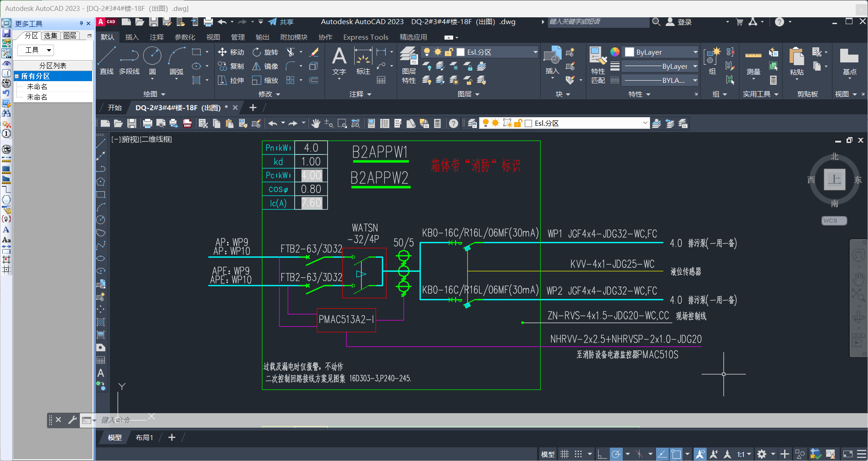The width and height of the screenshot is (868, 461).
Task: Switch to the 开始 file tab
Action: (114, 108)
